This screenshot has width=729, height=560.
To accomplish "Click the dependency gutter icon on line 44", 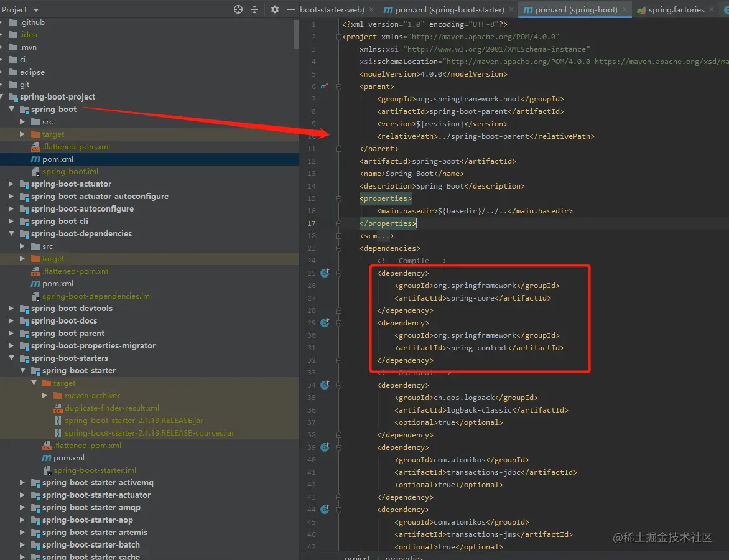I will (325, 510).
